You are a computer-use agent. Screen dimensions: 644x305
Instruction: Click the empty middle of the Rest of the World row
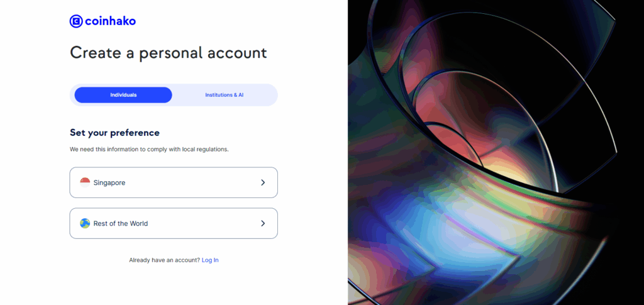pyautogui.click(x=201, y=223)
